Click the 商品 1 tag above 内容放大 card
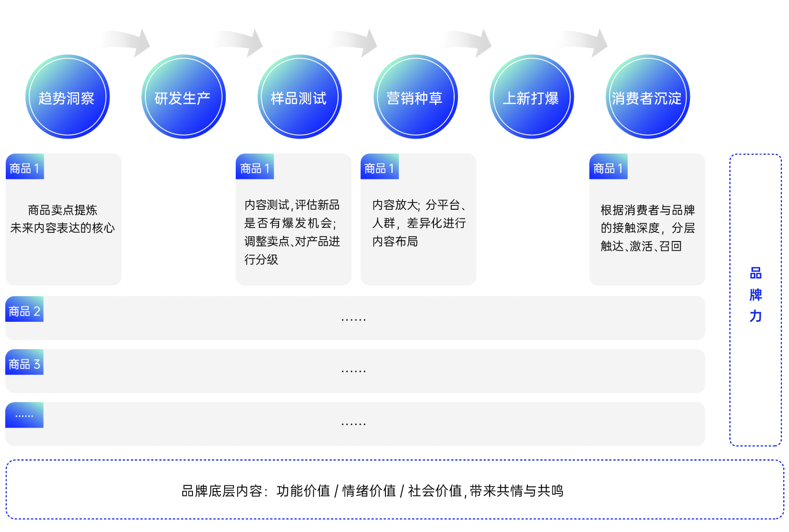 [x=380, y=168]
